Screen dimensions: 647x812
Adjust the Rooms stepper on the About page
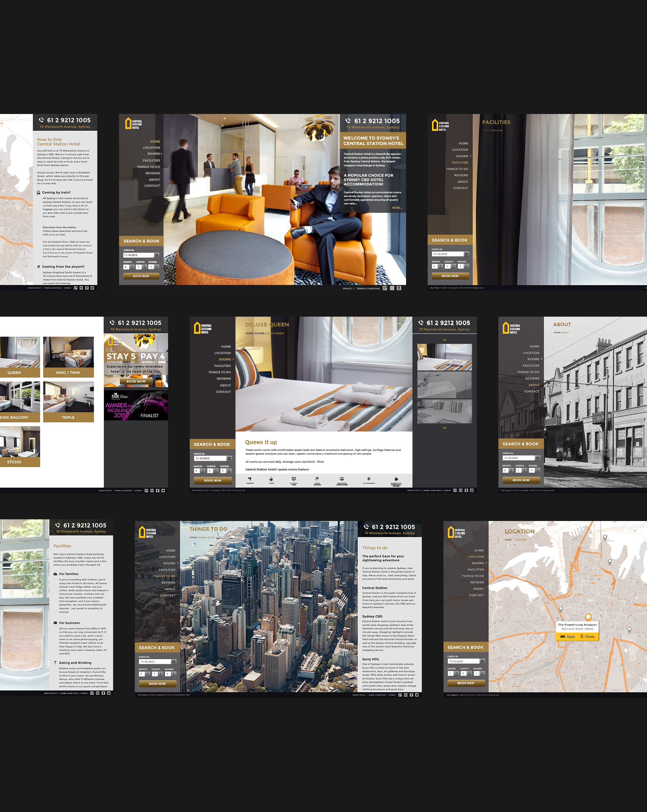(x=538, y=470)
